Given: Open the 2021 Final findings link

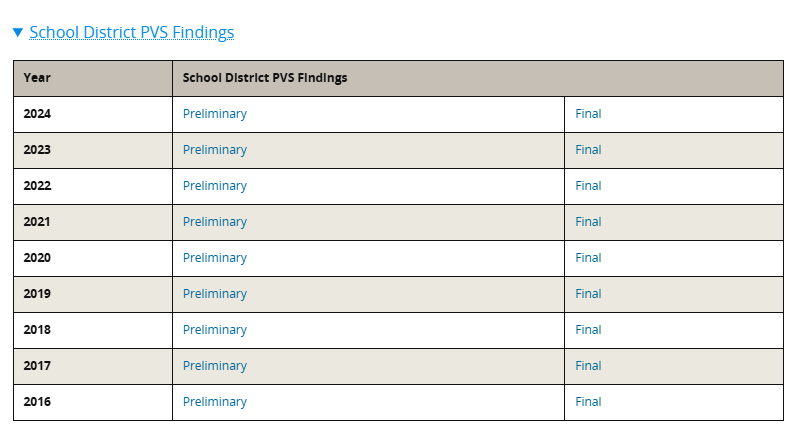Looking at the screenshot, I should point(588,222).
